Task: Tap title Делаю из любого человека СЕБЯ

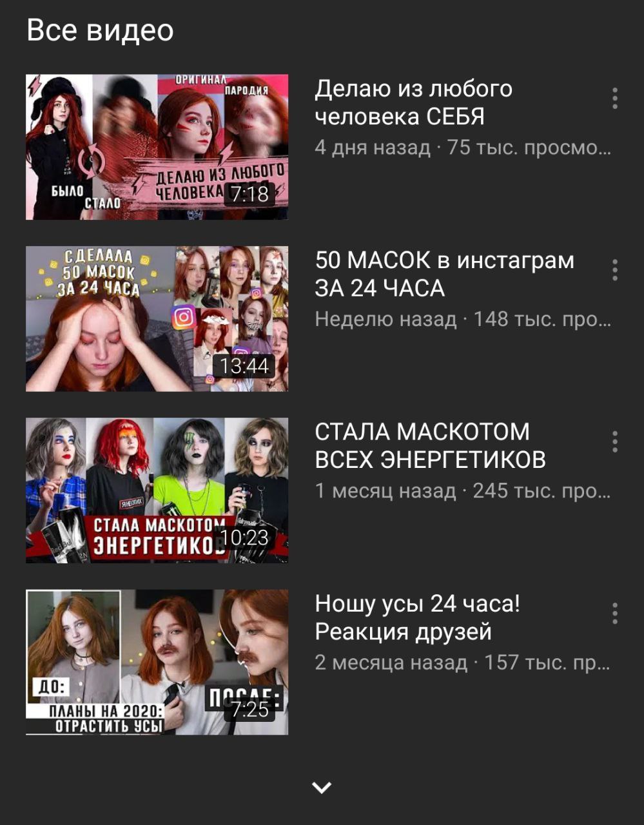Action: (x=413, y=102)
